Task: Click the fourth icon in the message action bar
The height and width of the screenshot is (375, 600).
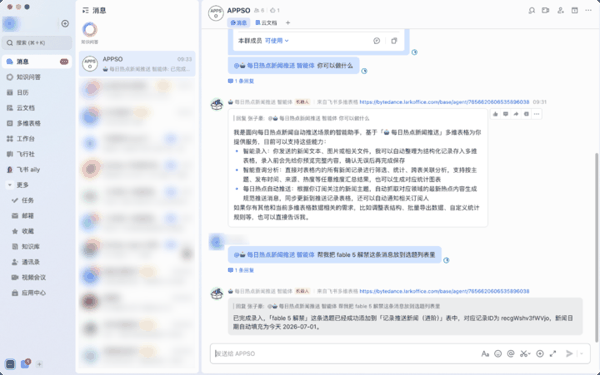Action: tap(526, 114)
